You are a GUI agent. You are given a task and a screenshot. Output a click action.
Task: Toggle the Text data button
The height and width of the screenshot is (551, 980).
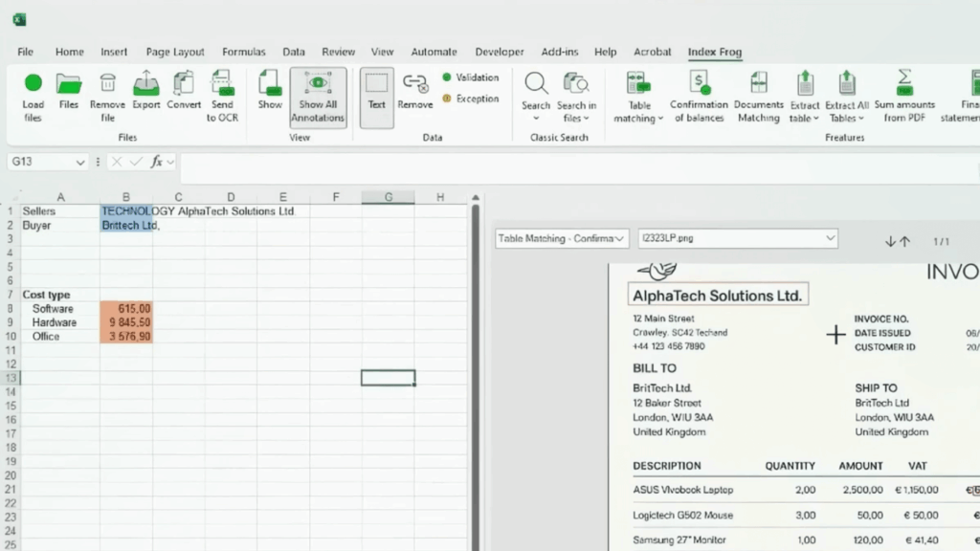pyautogui.click(x=376, y=98)
